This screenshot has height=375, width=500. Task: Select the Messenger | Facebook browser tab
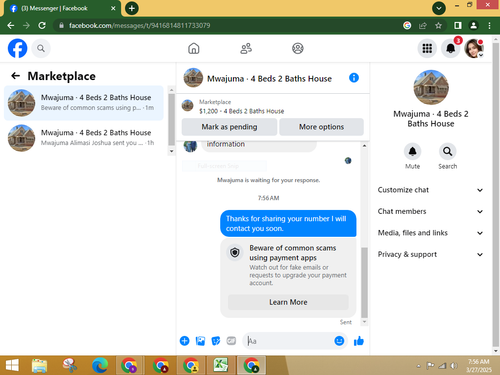(62, 9)
